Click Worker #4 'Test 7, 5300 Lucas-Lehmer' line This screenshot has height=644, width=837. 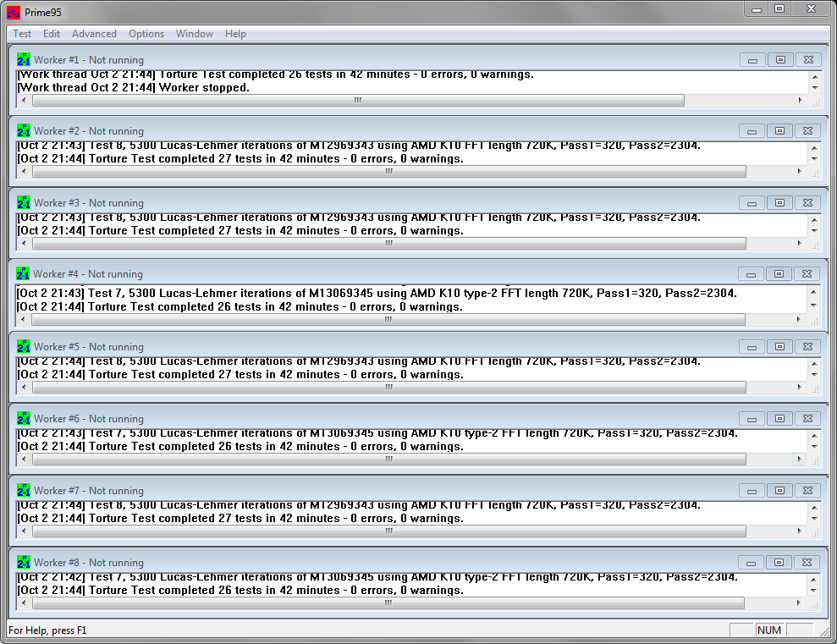click(377, 293)
